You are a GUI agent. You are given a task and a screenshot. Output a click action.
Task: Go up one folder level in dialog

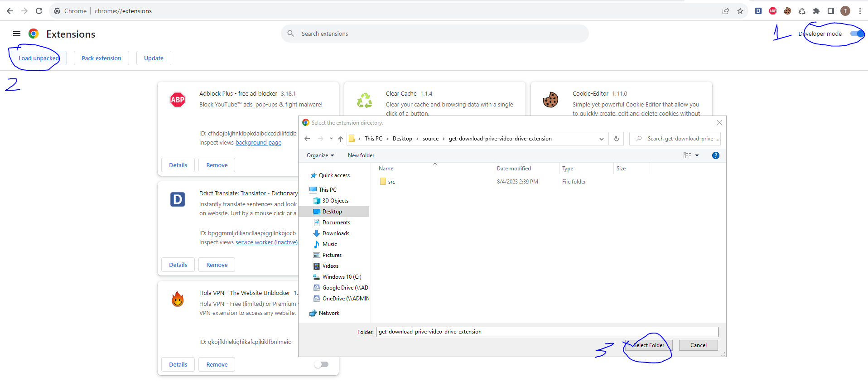click(341, 139)
